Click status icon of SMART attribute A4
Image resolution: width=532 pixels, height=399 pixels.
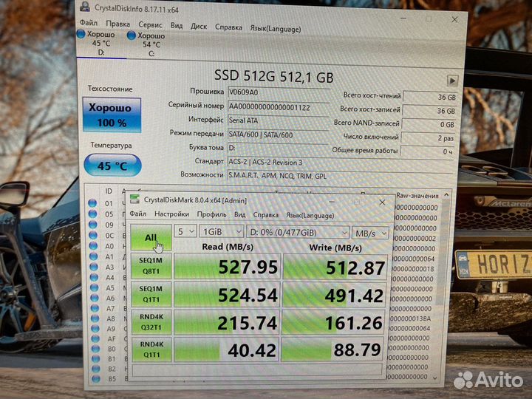pos(94,277)
